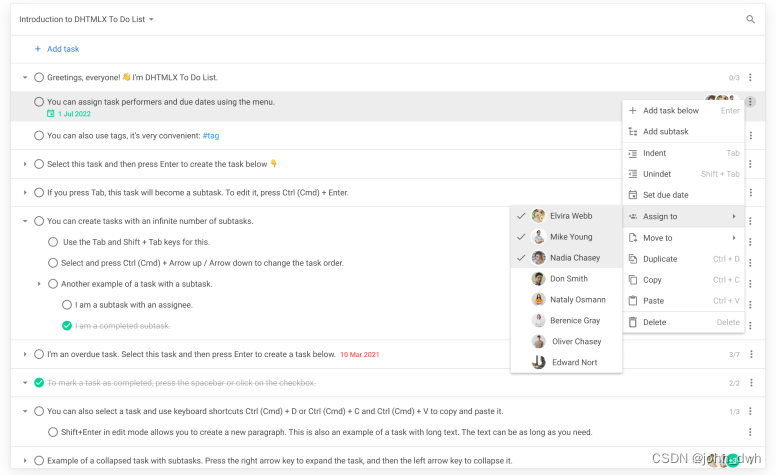Screen dimensions: 776x475
Task: Click Mike Young's avatar in assignee list
Action: pos(538,237)
